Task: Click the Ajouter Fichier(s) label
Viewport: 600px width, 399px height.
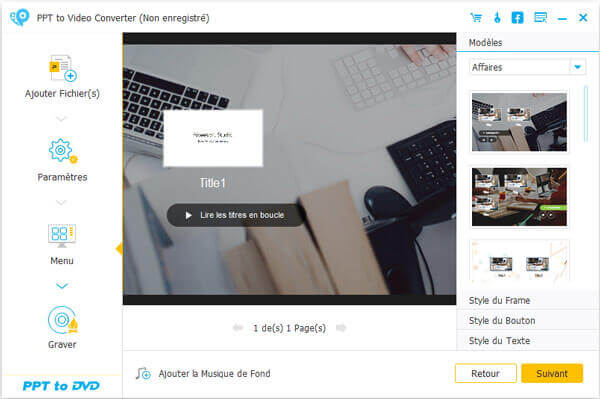Action: tap(62, 94)
